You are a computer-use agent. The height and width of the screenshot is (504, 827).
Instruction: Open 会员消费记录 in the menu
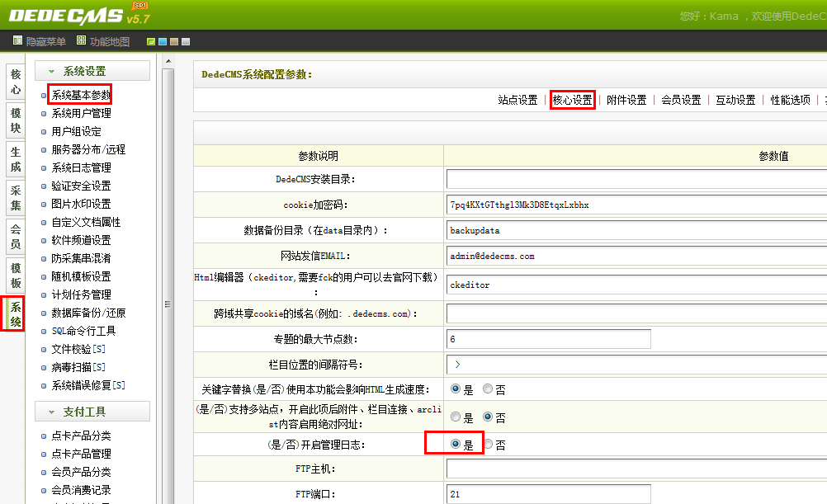[81, 490]
